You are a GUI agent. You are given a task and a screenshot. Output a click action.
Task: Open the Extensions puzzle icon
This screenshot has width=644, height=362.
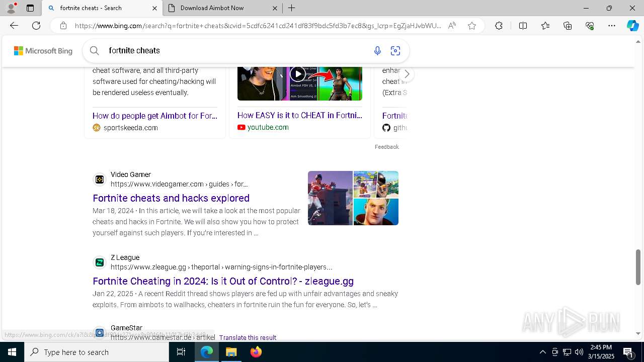(499, 26)
